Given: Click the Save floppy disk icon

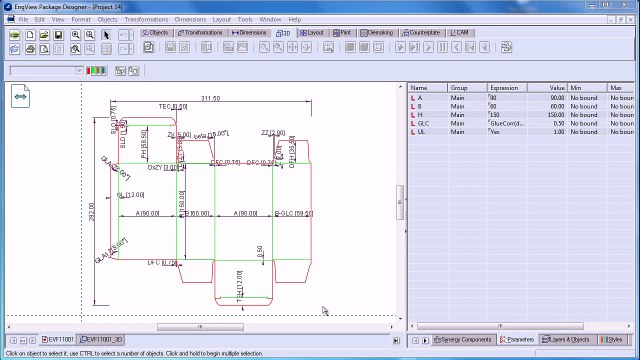Looking at the screenshot, I should (58, 35).
